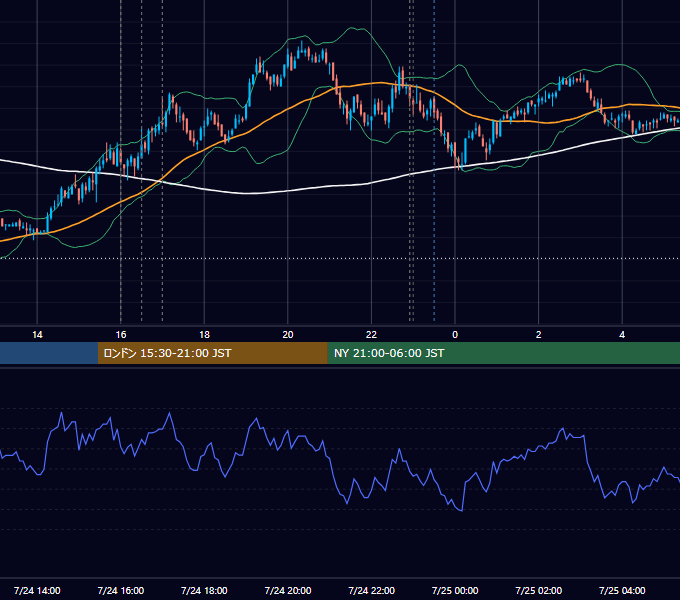Click the 7/24 14:00 time label
Screen dimensions: 680x600
tap(37, 590)
